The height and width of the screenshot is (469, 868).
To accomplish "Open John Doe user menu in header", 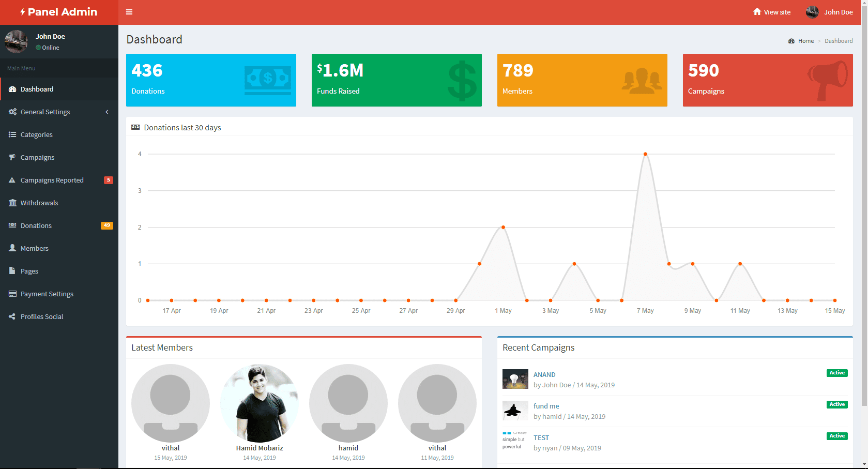I will pyautogui.click(x=829, y=12).
